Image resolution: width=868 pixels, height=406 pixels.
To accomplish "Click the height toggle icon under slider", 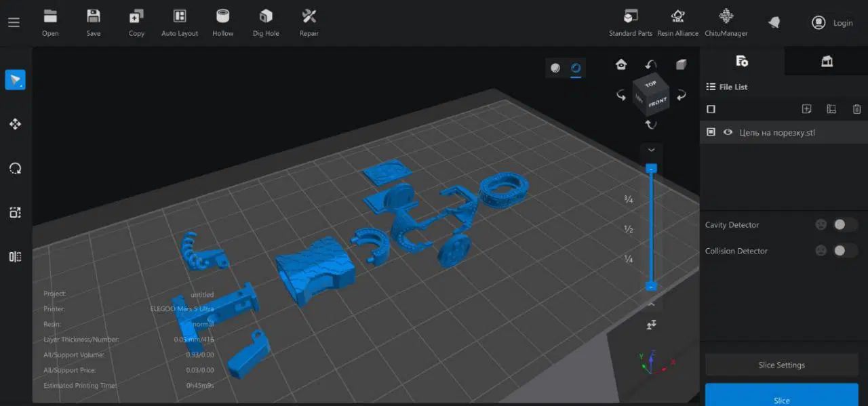I will 652,325.
